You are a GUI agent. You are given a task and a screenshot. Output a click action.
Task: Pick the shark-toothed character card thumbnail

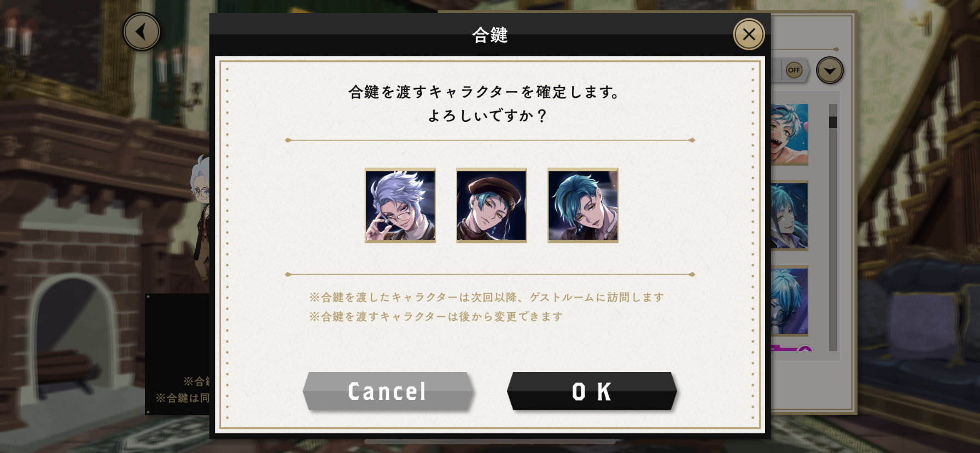click(789, 134)
